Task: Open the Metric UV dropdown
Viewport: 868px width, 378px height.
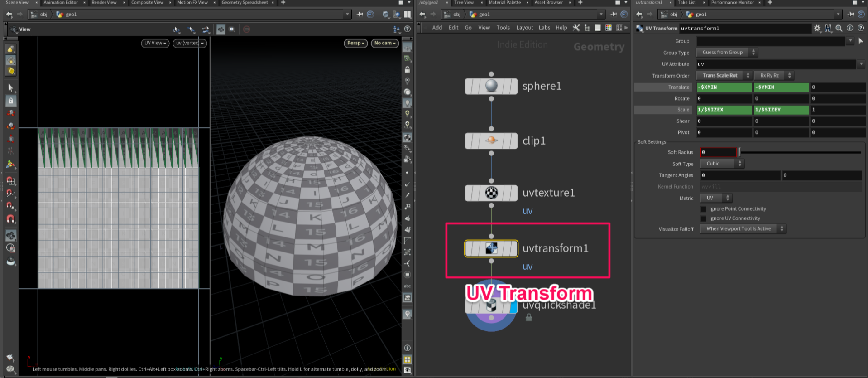Action: [x=716, y=198]
